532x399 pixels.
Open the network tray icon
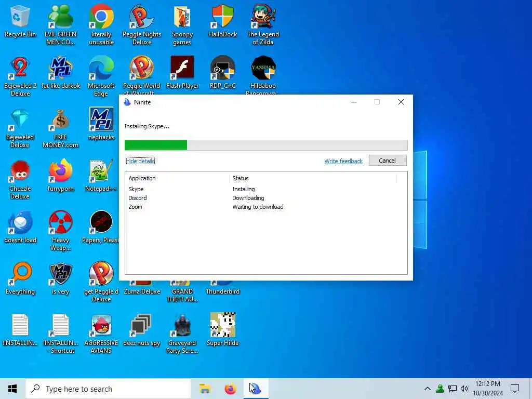pyautogui.click(x=453, y=389)
